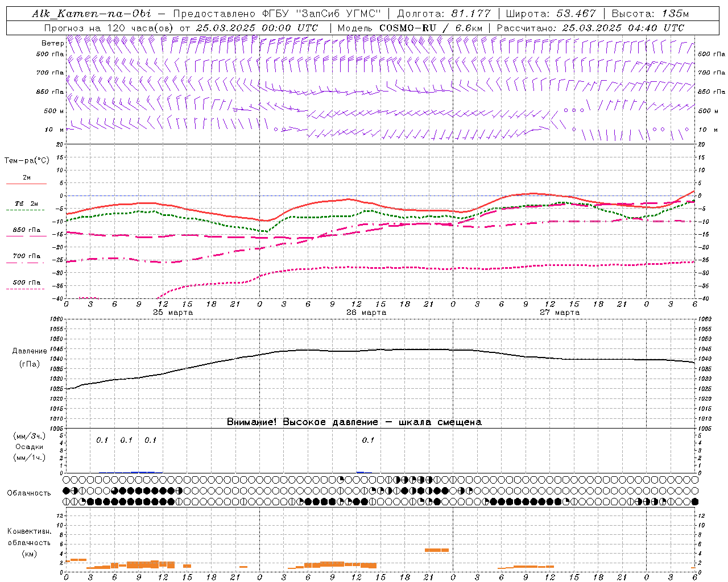Viewport: 728px width, 582px height.
Task: Select the longitude value Долгота: 81.177
Action: pos(444,14)
